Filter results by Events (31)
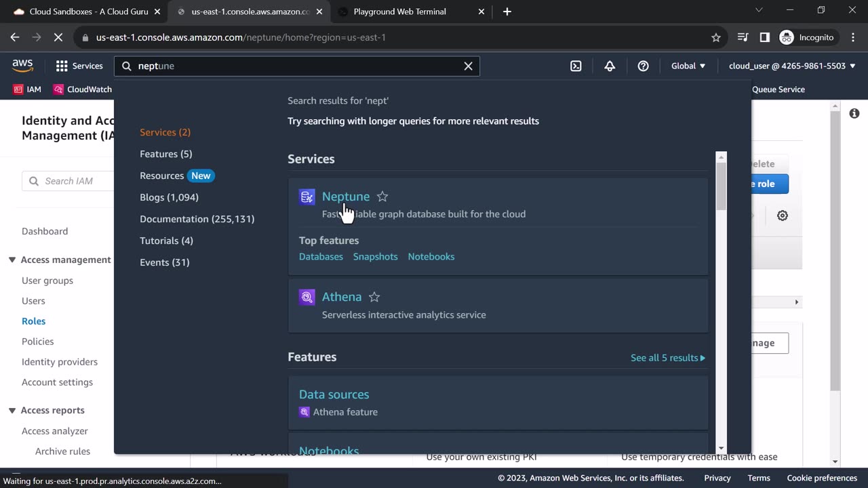Image resolution: width=868 pixels, height=488 pixels. pos(165,262)
